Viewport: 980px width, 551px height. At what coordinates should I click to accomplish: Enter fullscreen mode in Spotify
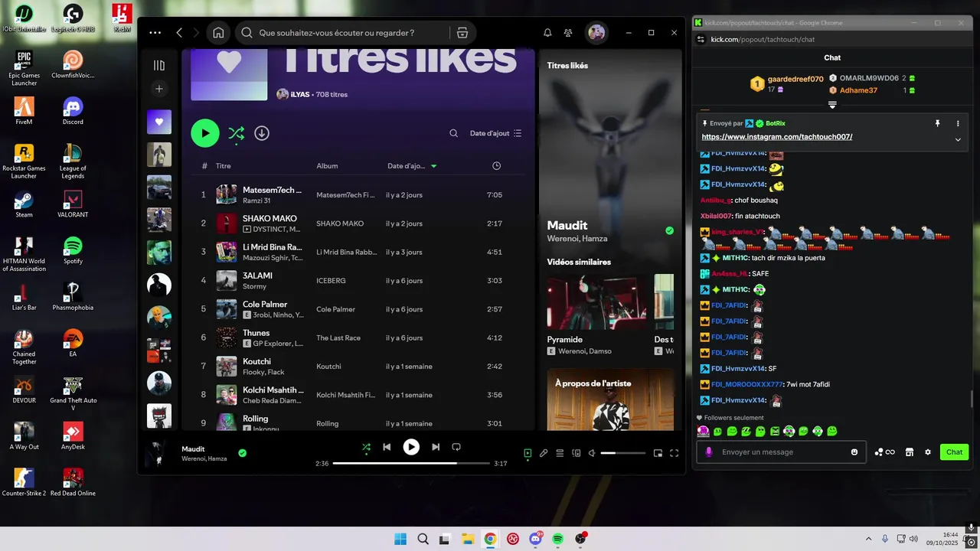675,453
